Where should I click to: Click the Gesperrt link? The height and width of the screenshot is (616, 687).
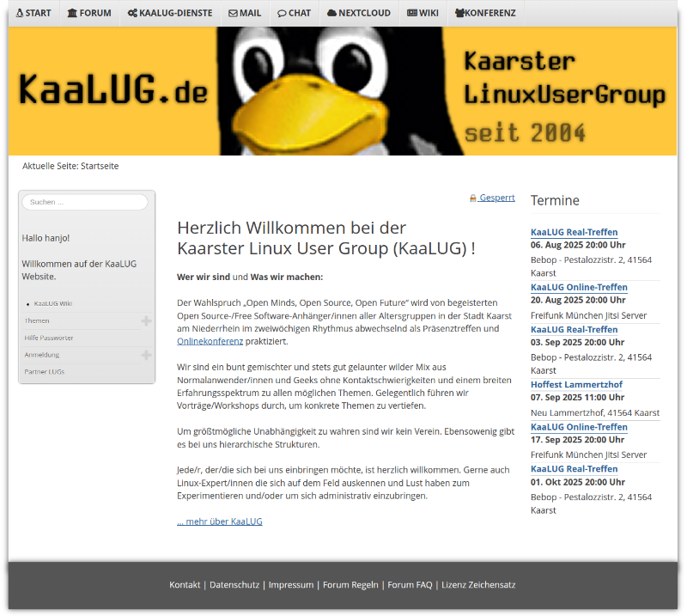(x=497, y=198)
